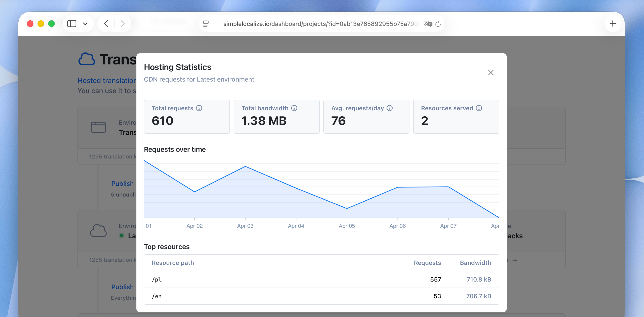Close the Hosting Statistics dialog
This screenshot has width=644, height=317.
pos(490,73)
